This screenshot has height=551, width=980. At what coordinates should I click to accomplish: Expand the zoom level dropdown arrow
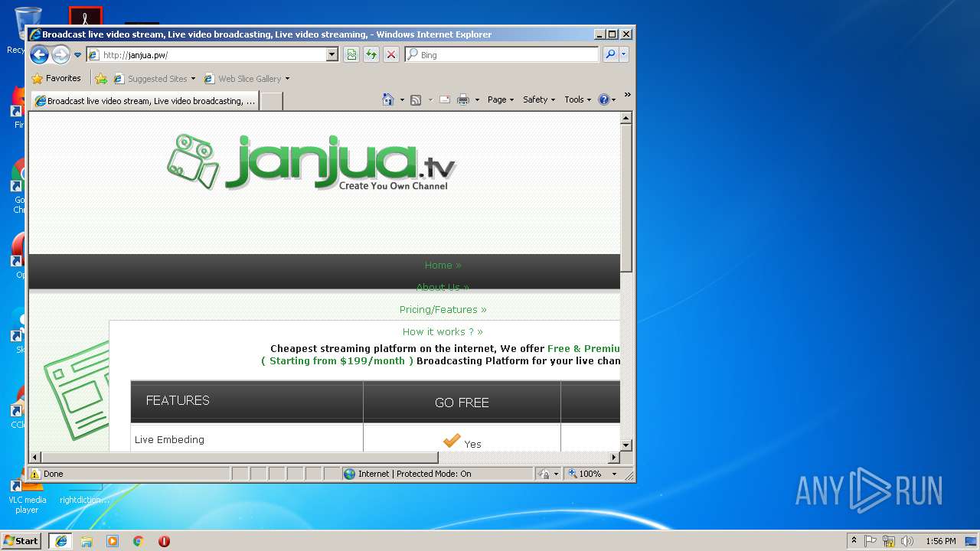(614, 474)
